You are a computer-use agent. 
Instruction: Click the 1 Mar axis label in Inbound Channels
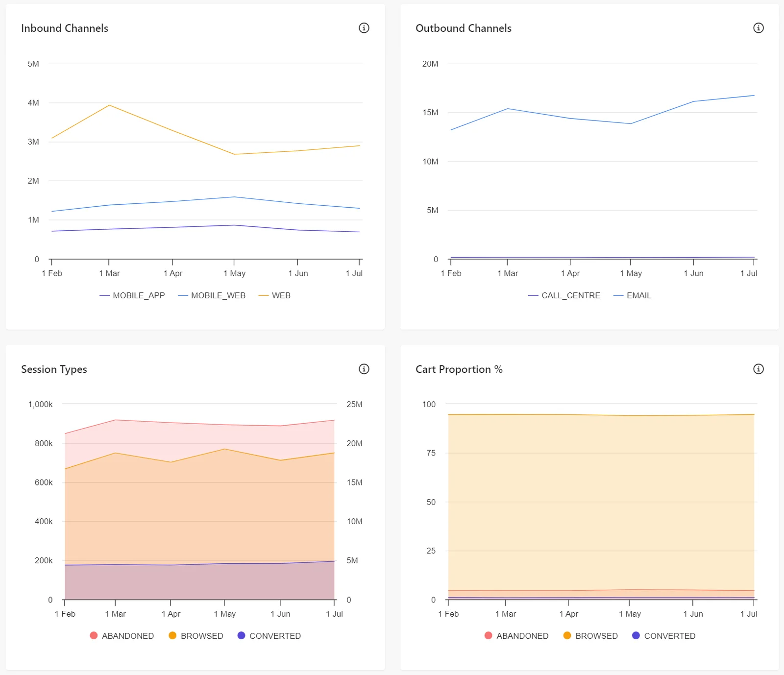[109, 273]
